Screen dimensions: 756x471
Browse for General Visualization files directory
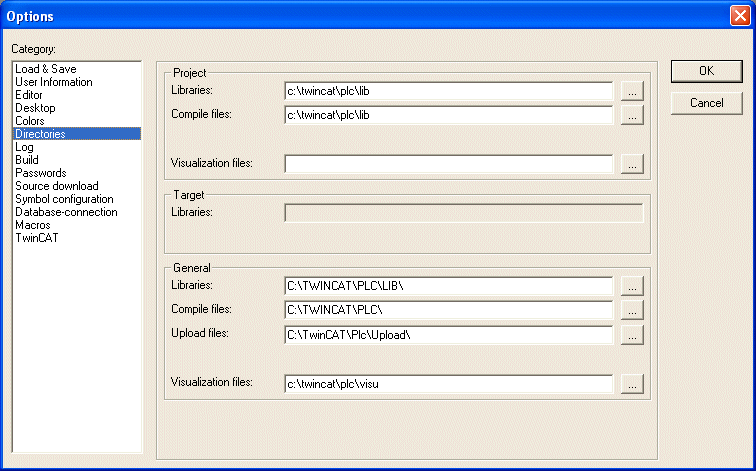pyautogui.click(x=632, y=384)
